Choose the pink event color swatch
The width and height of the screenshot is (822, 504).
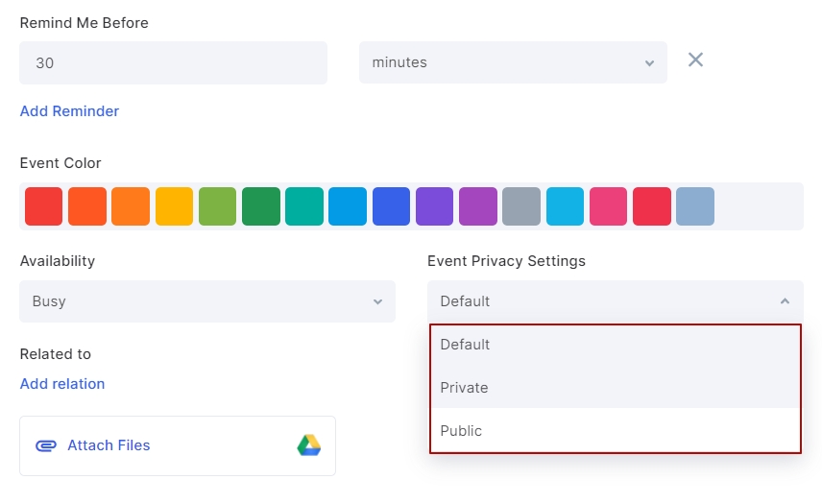pos(608,206)
